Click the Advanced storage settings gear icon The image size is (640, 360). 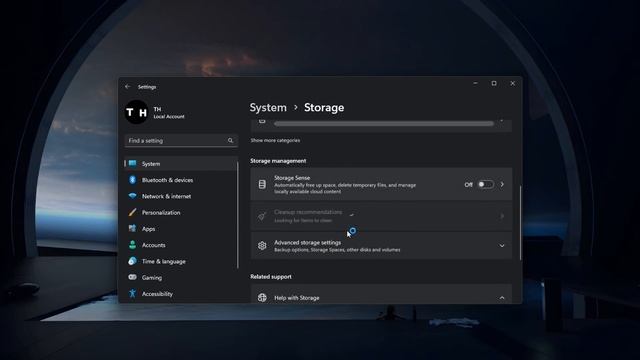pyautogui.click(x=262, y=245)
